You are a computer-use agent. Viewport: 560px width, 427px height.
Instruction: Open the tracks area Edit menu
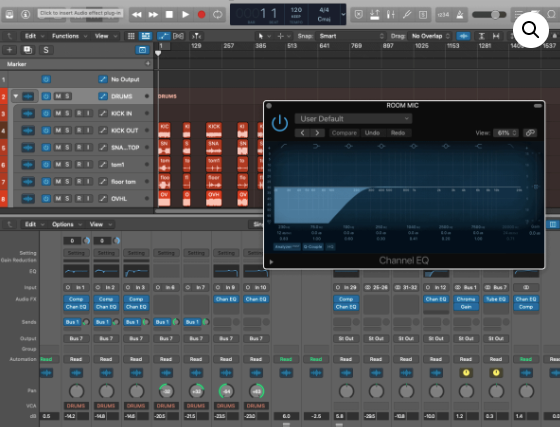tap(34, 36)
